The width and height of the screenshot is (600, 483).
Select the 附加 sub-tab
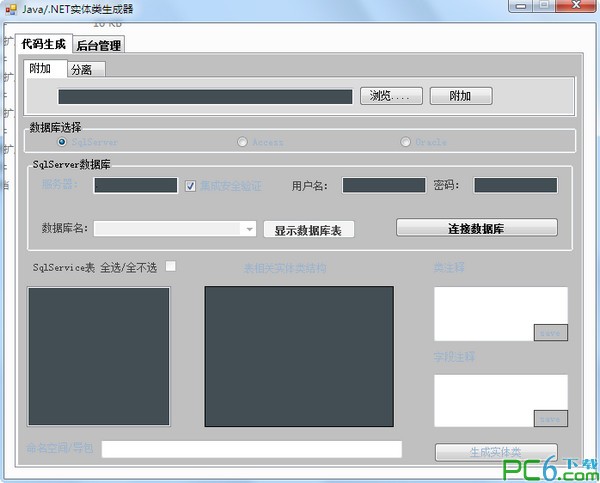45,69
